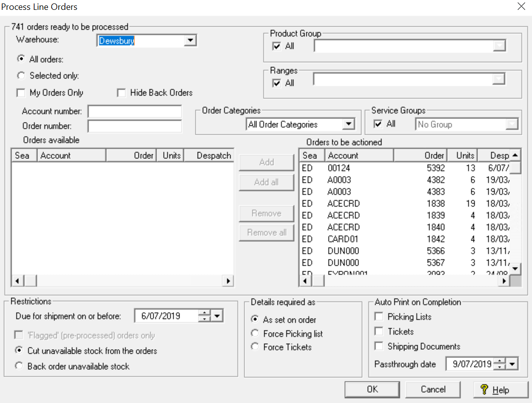Image resolution: width=532 pixels, height=403 pixels.
Task: Enable the Hide Back Orders checkbox
Action: click(121, 93)
